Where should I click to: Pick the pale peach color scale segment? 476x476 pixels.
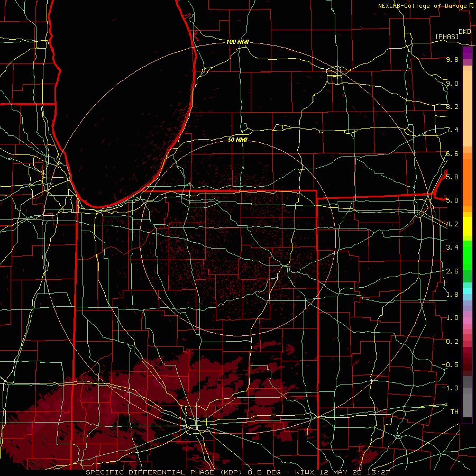tap(467, 109)
